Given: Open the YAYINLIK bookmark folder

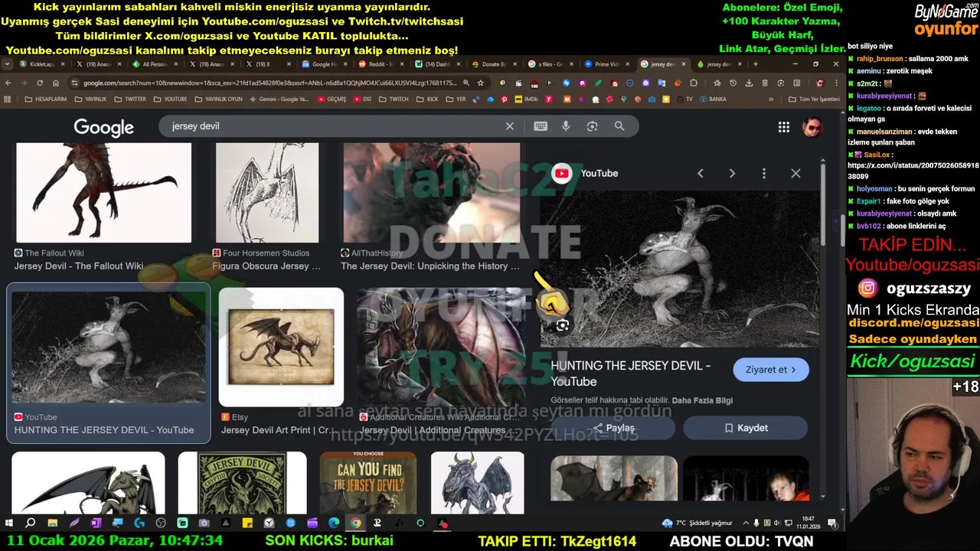Looking at the screenshot, I should click(x=90, y=99).
